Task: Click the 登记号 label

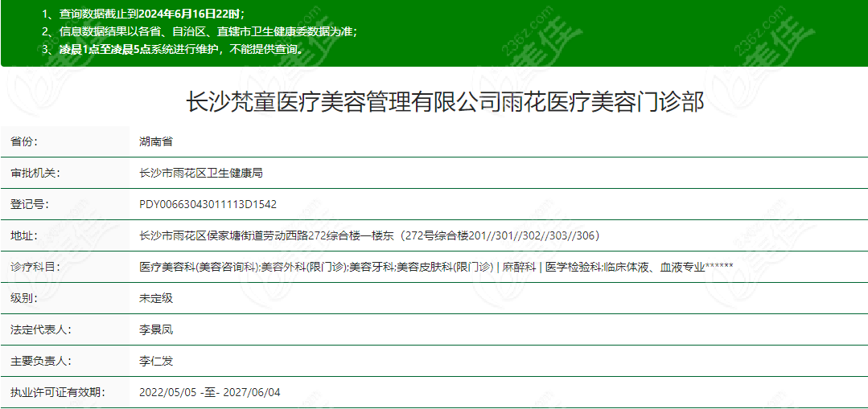Action: tap(29, 204)
